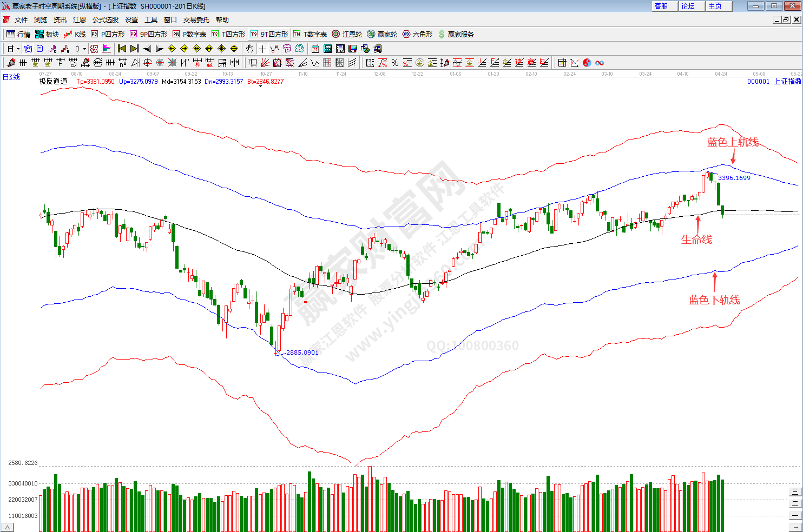Click the calculator icon in the toolbar
Viewport: 803px width, 532px height.
pyautogui.click(x=328, y=49)
